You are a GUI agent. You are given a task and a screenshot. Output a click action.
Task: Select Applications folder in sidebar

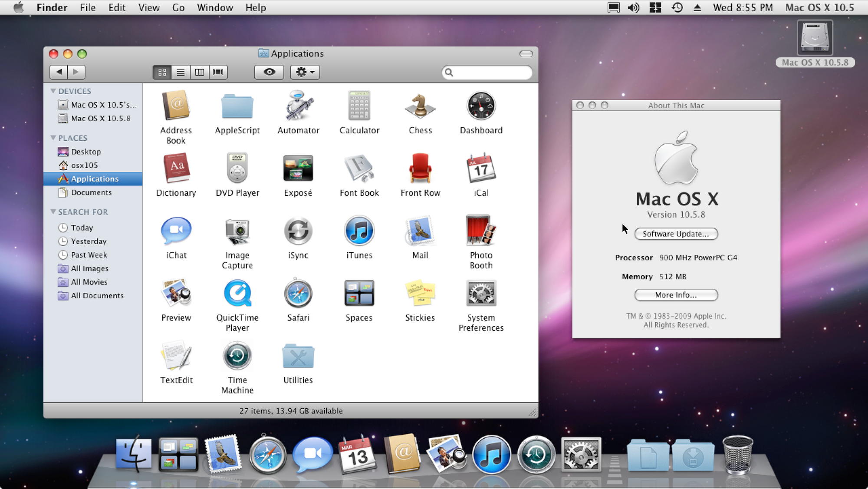94,178
